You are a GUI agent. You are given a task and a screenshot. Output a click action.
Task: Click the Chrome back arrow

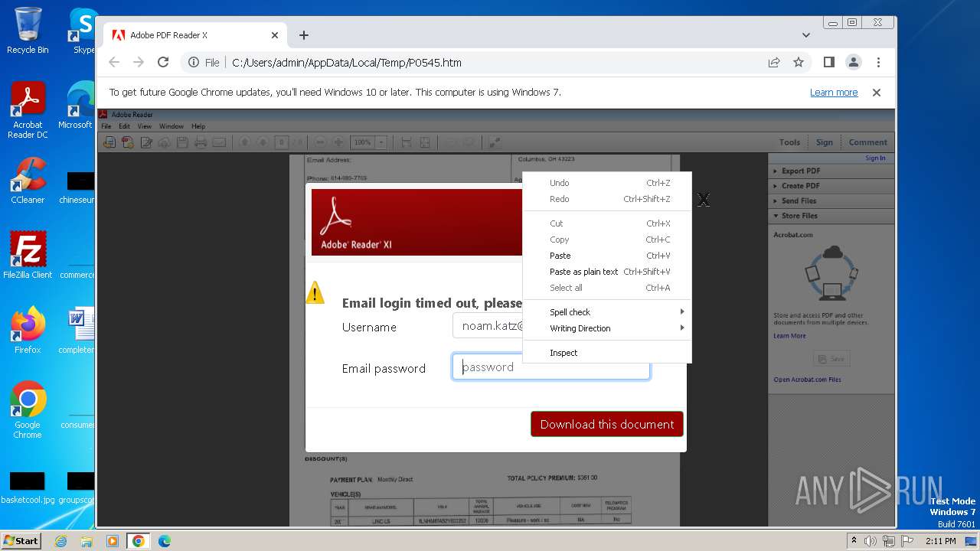114,63
